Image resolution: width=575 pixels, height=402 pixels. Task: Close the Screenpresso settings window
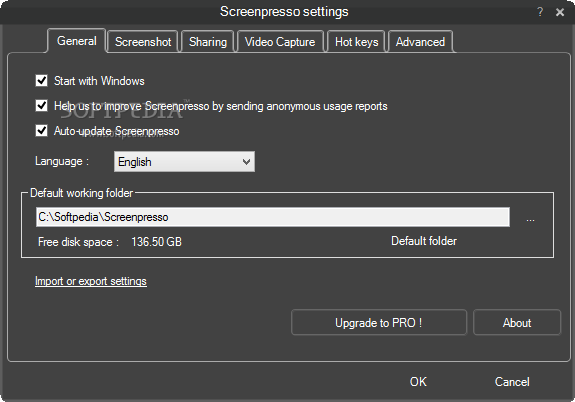click(560, 12)
